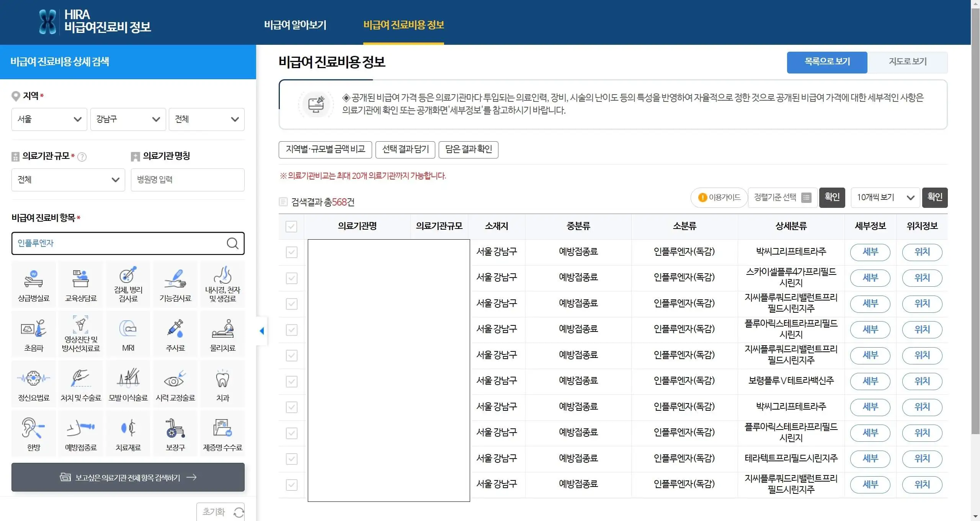Check the select-all checkbox in table header
This screenshot has width=980, height=521.
point(292,227)
